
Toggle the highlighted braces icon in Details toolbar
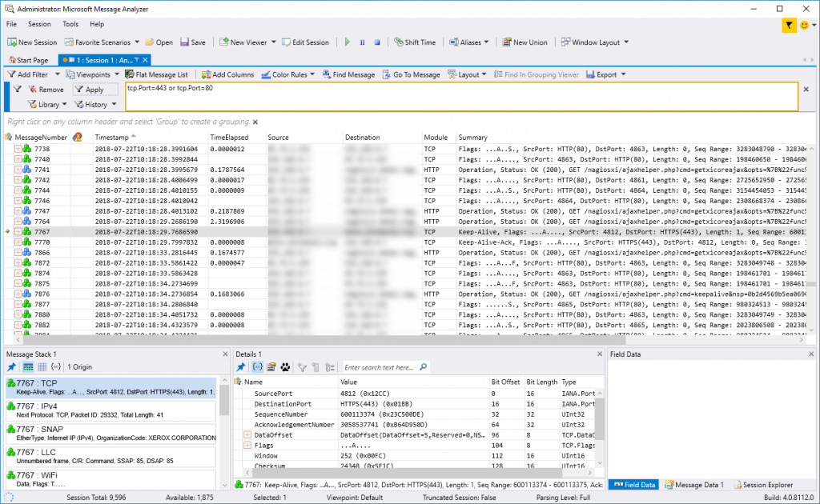pyautogui.click(x=257, y=367)
